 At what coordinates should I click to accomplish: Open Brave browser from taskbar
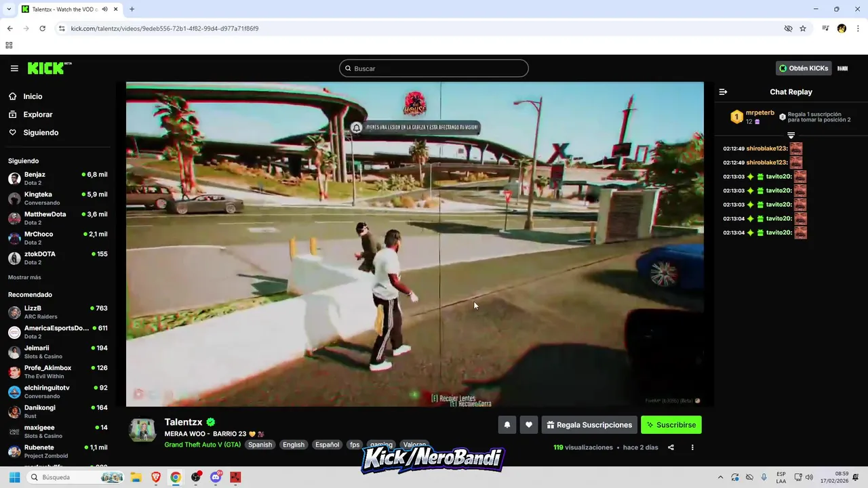(156, 477)
